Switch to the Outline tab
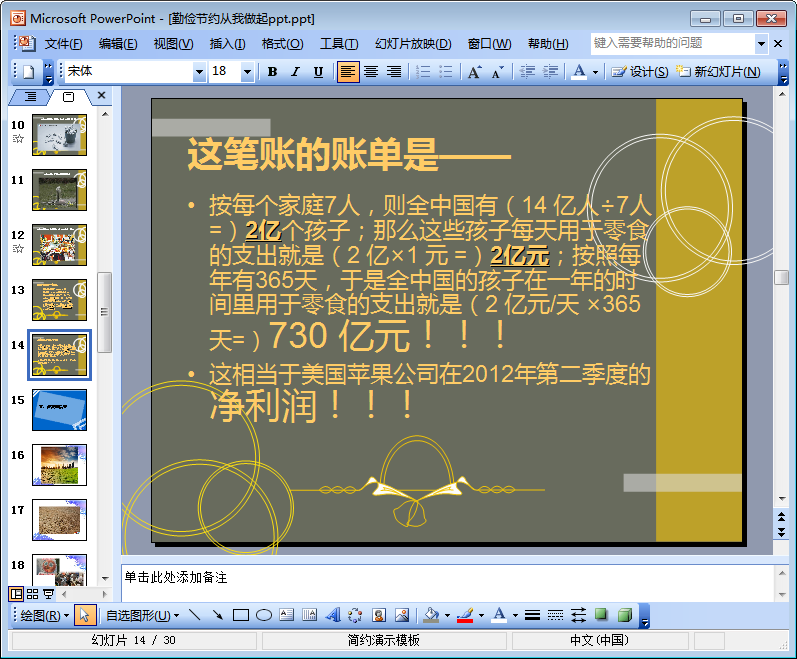Image resolution: width=797 pixels, height=659 pixels. tap(29, 96)
